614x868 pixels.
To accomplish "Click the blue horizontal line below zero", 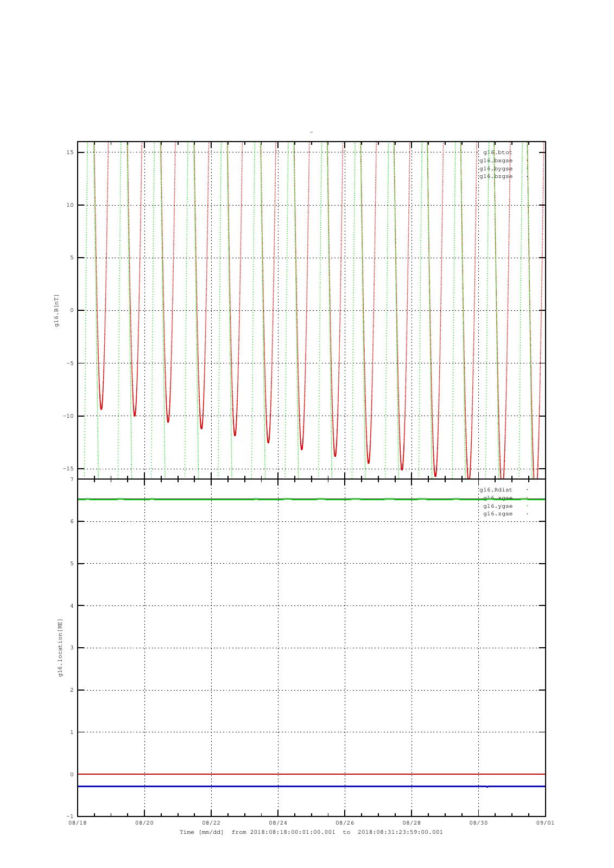I will coord(311,786).
